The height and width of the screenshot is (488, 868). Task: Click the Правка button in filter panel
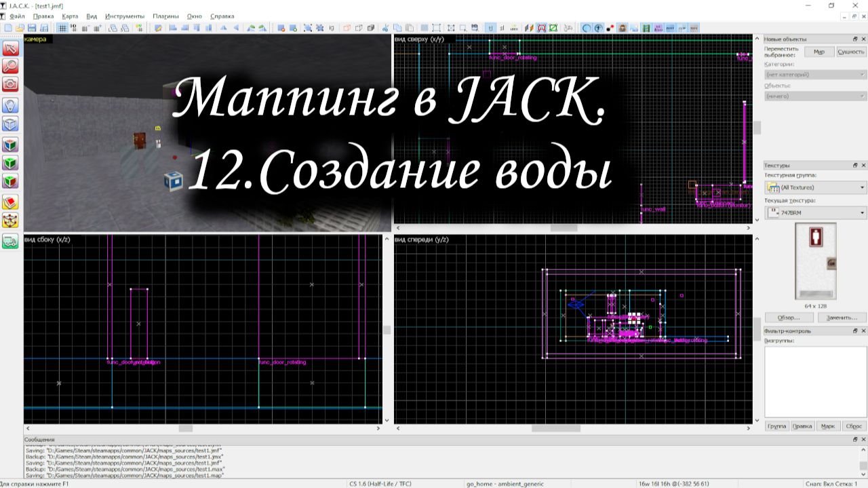pyautogui.click(x=802, y=426)
